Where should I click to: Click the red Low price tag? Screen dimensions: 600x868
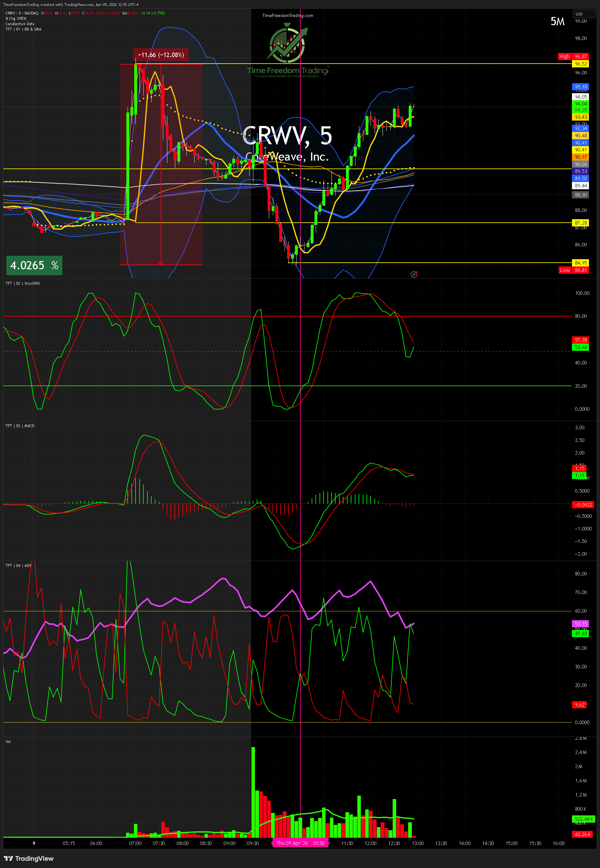point(564,270)
